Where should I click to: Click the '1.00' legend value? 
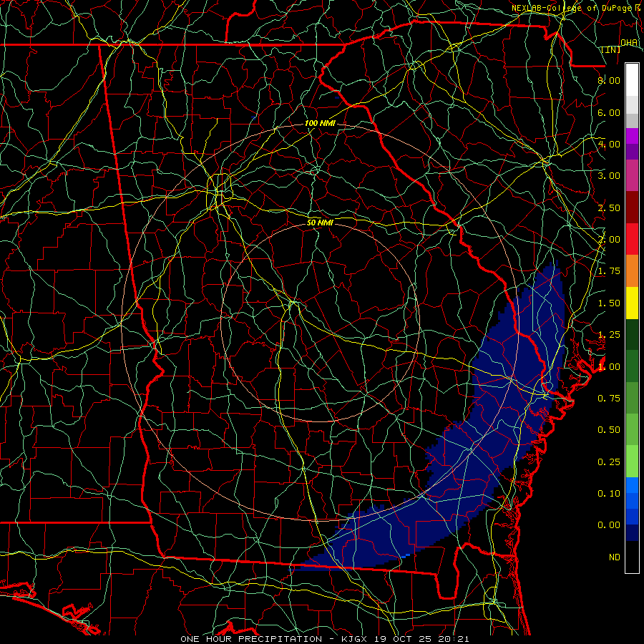pos(609,367)
